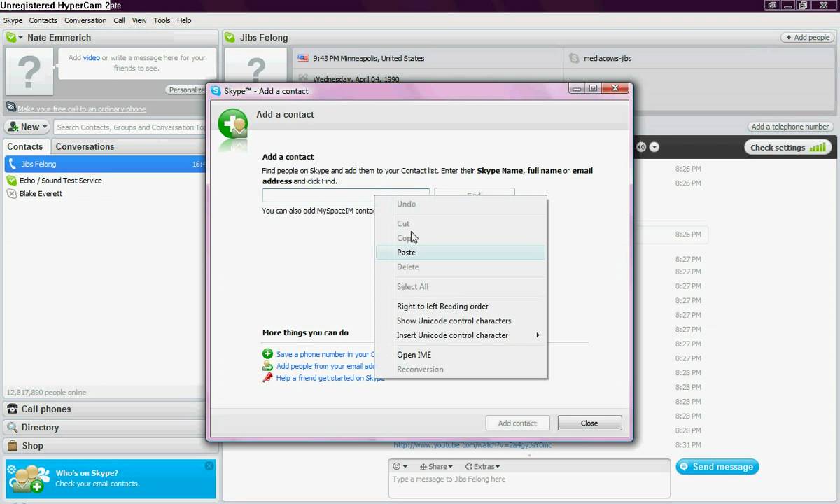Focus the Search Contacts, Groups field
This screenshot has width=840, height=504.
(129, 127)
